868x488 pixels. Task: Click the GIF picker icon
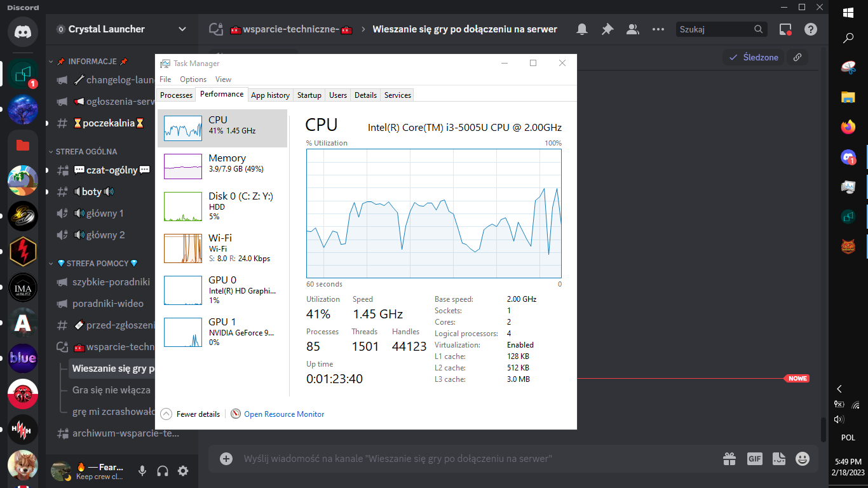(x=754, y=458)
